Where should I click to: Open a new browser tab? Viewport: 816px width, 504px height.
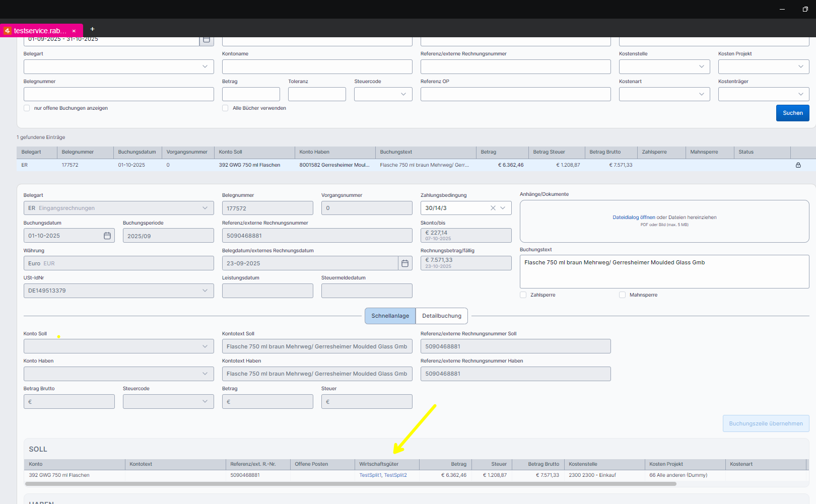click(92, 29)
